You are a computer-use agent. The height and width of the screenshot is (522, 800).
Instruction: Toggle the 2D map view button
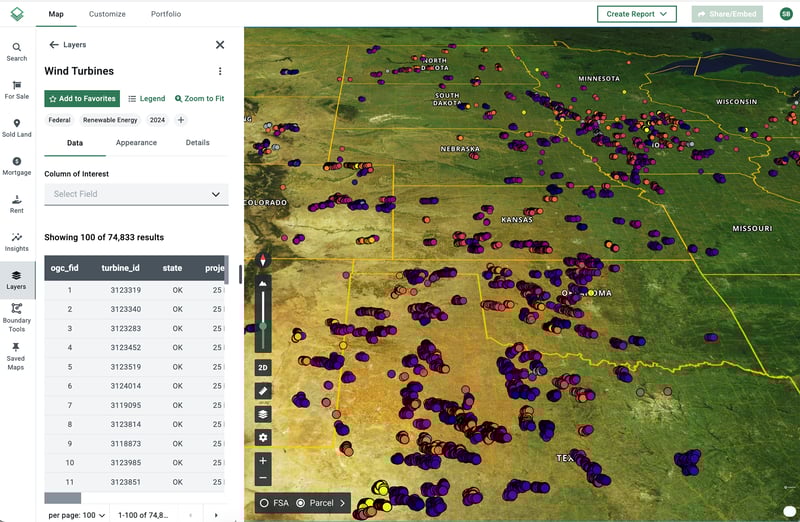[x=263, y=366]
